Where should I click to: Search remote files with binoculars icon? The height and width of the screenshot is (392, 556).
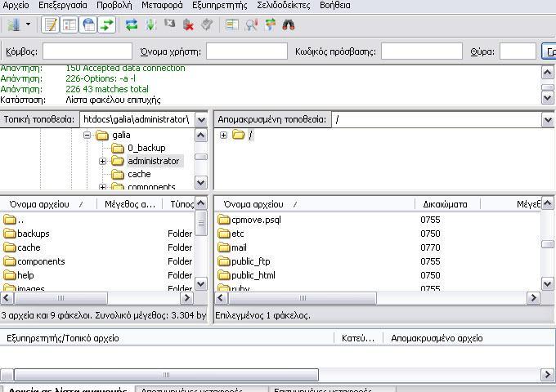point(289,24)
